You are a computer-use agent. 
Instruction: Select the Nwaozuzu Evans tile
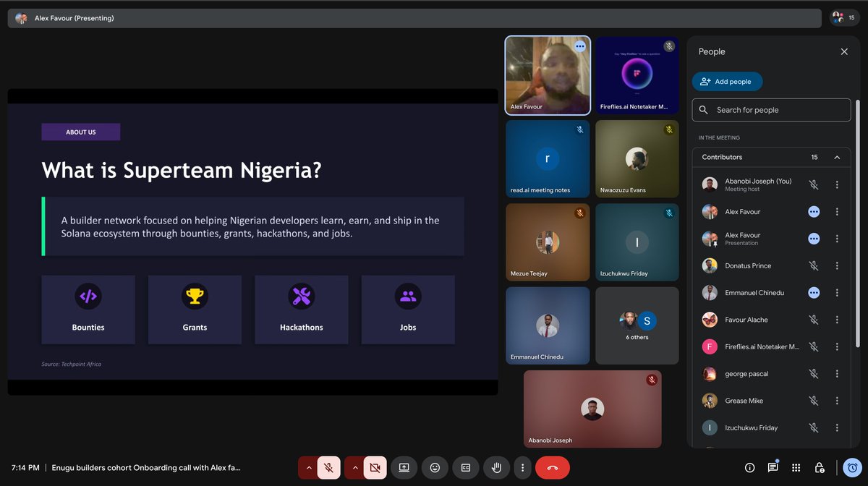pyautogui.click(x=637, y=159)
